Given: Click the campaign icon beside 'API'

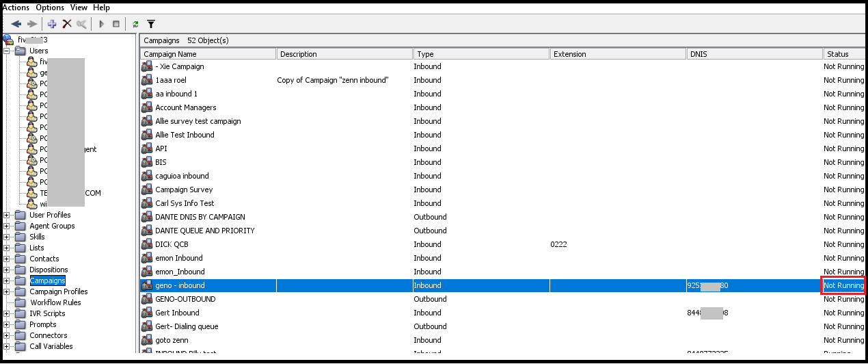Looking at the screenshot, I should point(147,148).
